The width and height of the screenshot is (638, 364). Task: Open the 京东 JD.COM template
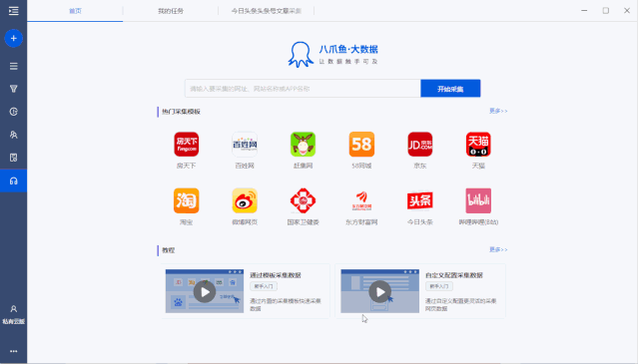click(420, 145)
